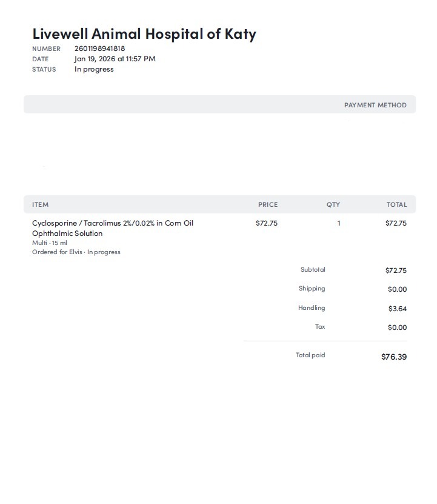Viewport: 437px width, 504px height.
Task: Click the In progress status value
Action: click(x=94, y=69)
